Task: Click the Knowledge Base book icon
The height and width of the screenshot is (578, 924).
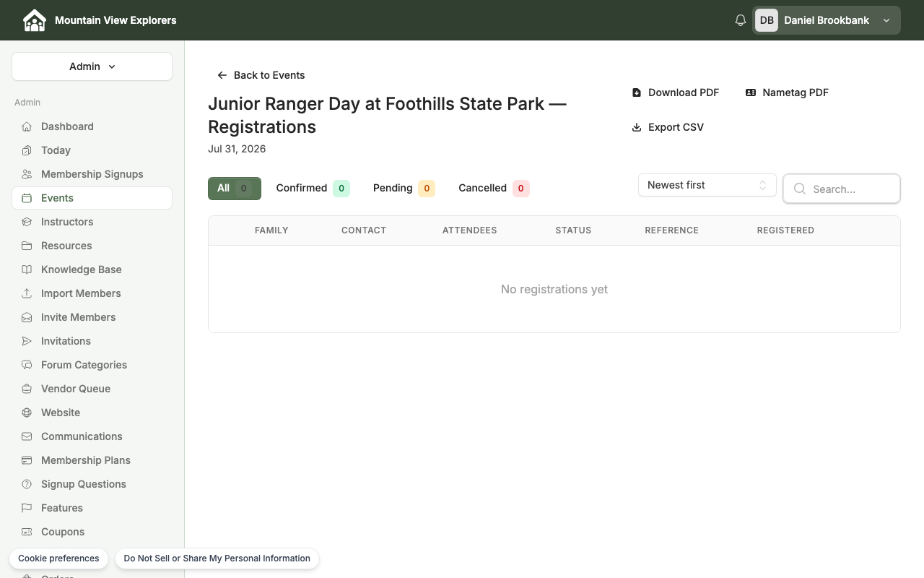Action: 27,269
